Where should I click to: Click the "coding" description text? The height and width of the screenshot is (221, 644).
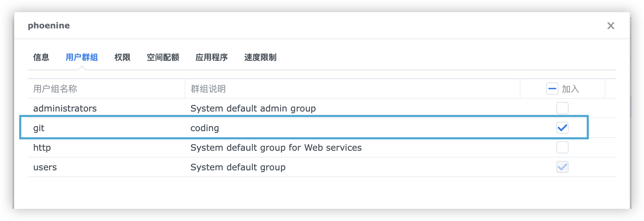click(205, 128)
